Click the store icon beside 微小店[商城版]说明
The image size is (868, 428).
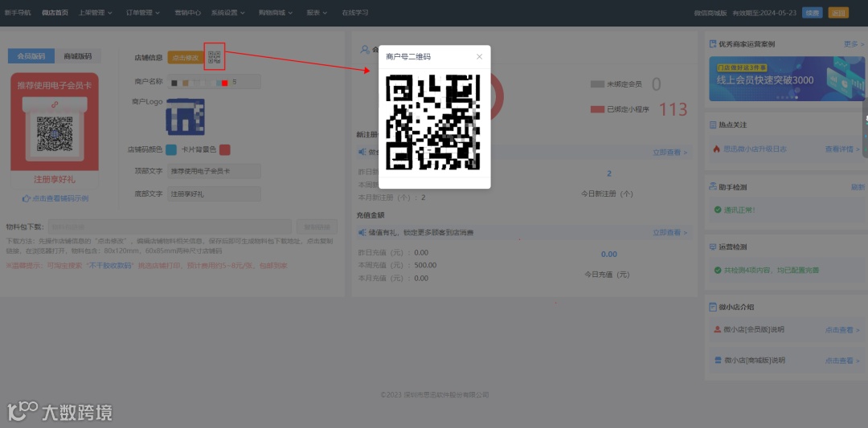click(x=718, y=360)
